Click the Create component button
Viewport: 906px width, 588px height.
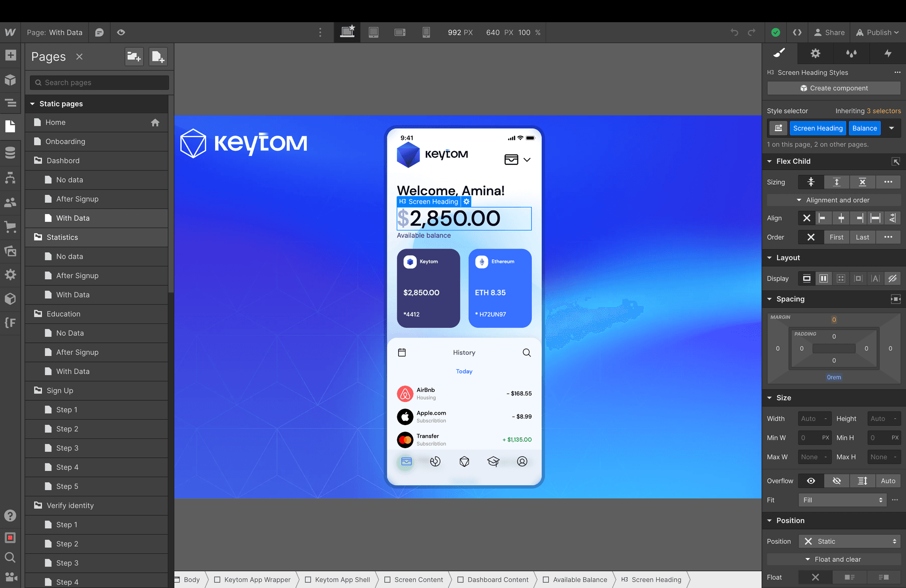[x=834, y=88]
